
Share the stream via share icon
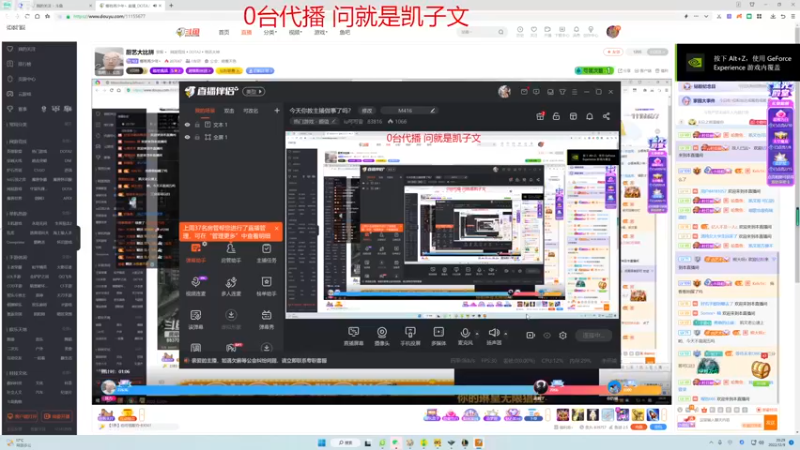(x=606, y=116)
